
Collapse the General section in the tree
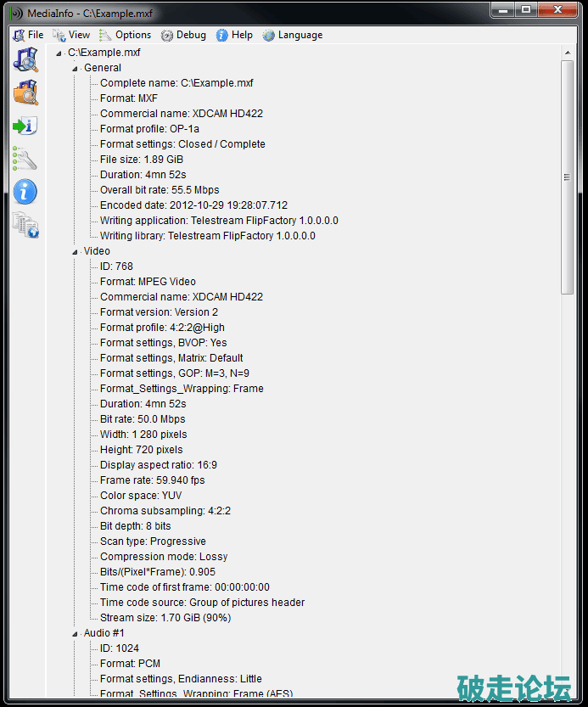point(76,68)
